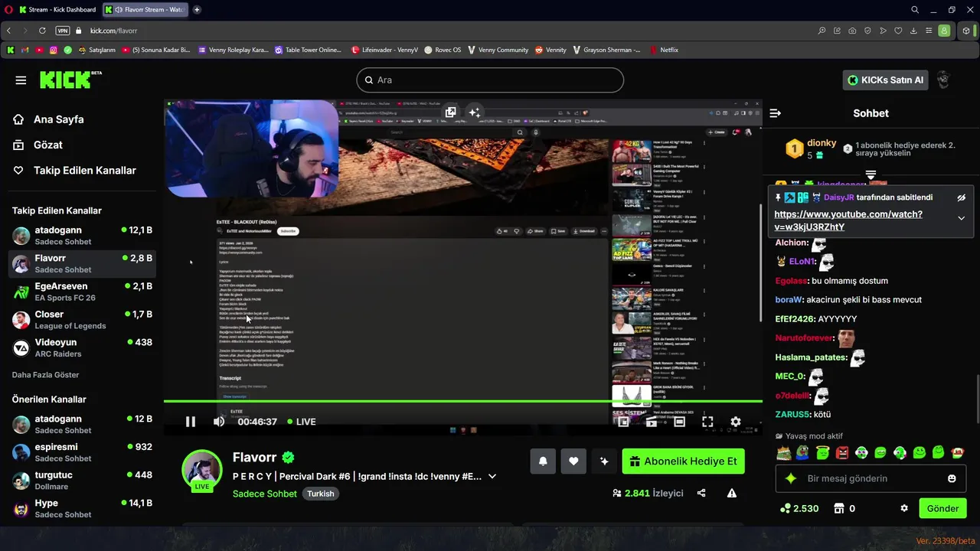
Task: Click chat message input field
Action: 870,478
